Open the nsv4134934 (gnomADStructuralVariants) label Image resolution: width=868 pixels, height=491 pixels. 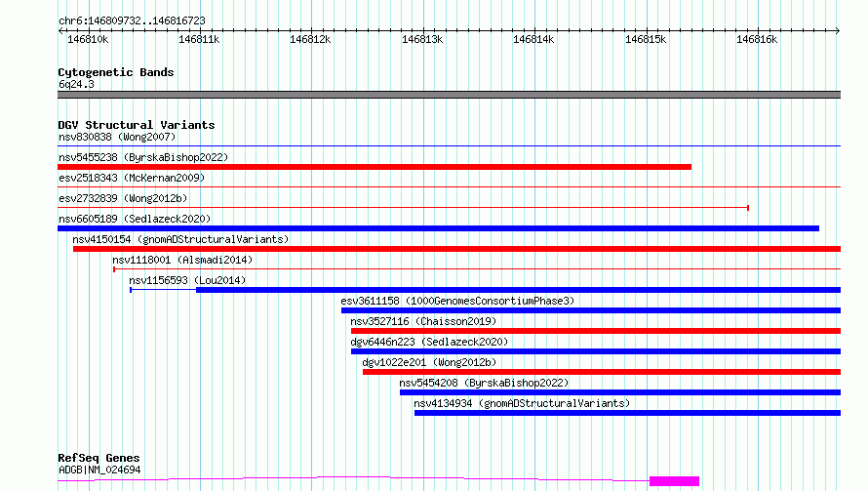[522, 403]
